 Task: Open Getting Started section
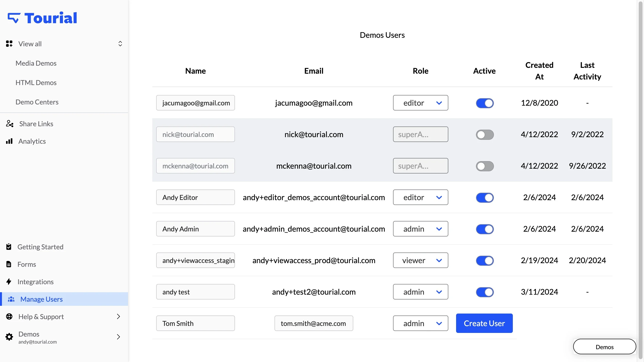click(40, 247)
